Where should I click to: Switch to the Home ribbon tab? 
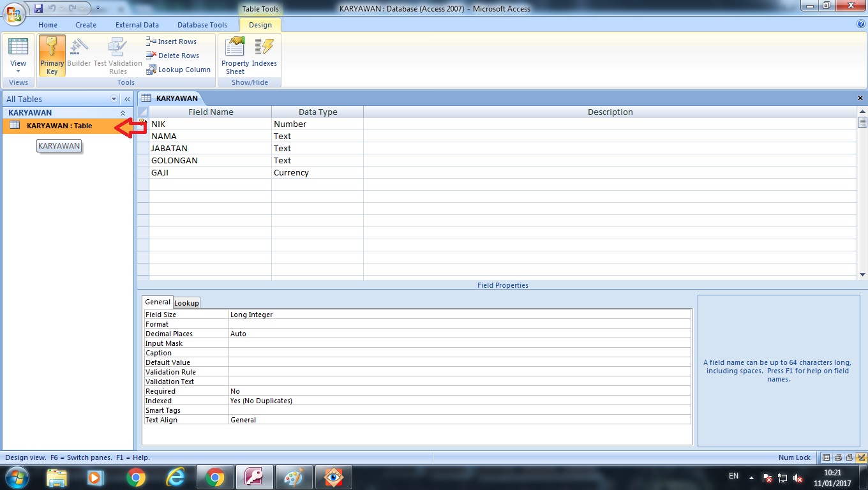[x=48, y=25]
